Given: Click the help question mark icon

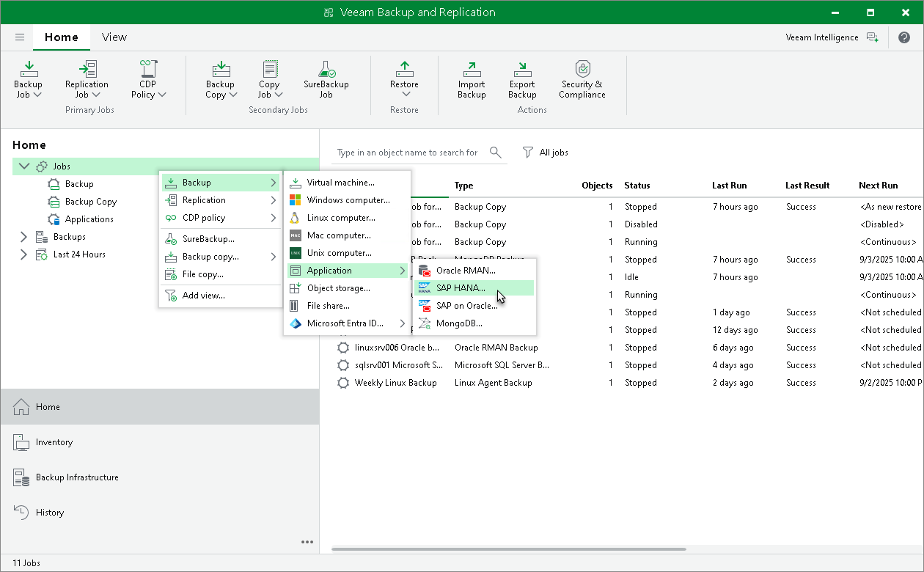Looking at the screenshot, I should (903, 37).
